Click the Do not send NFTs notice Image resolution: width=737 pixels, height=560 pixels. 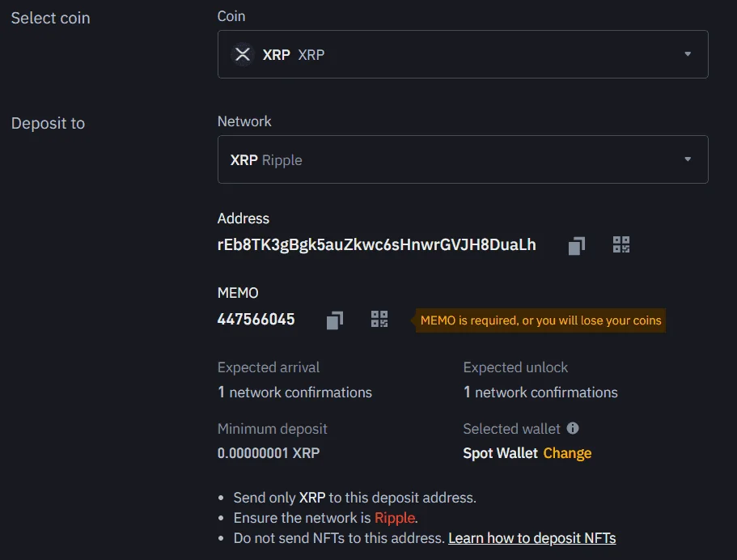pyautogui.click(x=339, y=538)
